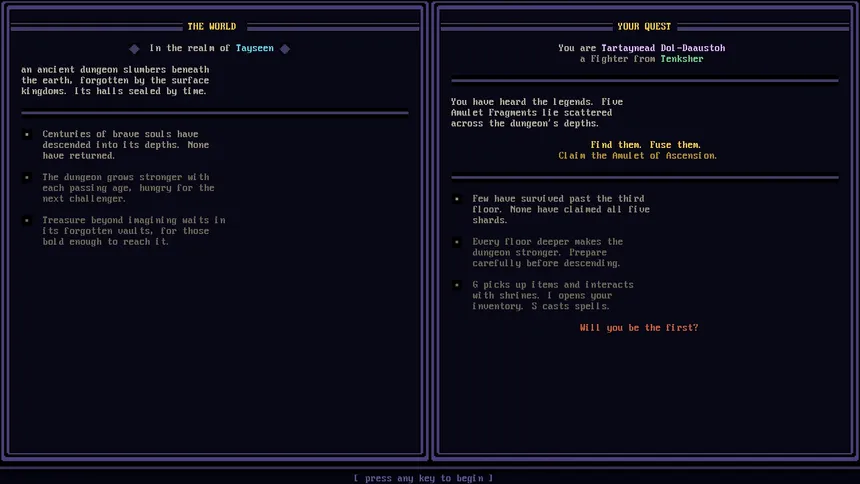Click 'You have heard the legends' paragraph
Image resolution: width=860 pixels, height=484 pixels.
tap(537, 112)
